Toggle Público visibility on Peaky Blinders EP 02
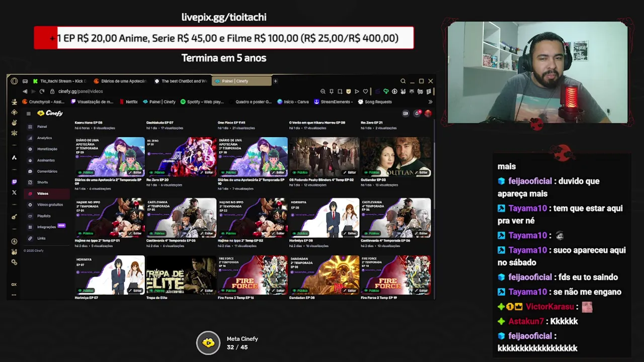This screenshot has width=644, height=362. [301, 172]
